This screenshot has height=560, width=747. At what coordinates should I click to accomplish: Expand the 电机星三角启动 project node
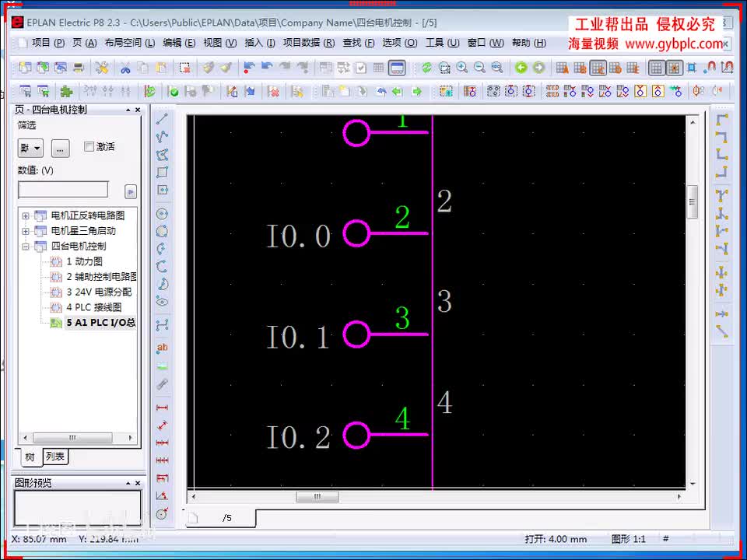(26, 231)
